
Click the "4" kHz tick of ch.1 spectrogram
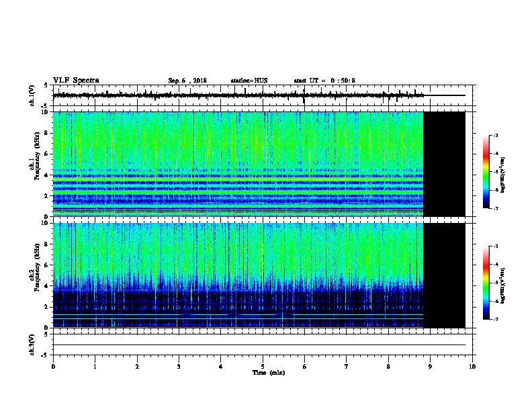[x=46, y=175]
